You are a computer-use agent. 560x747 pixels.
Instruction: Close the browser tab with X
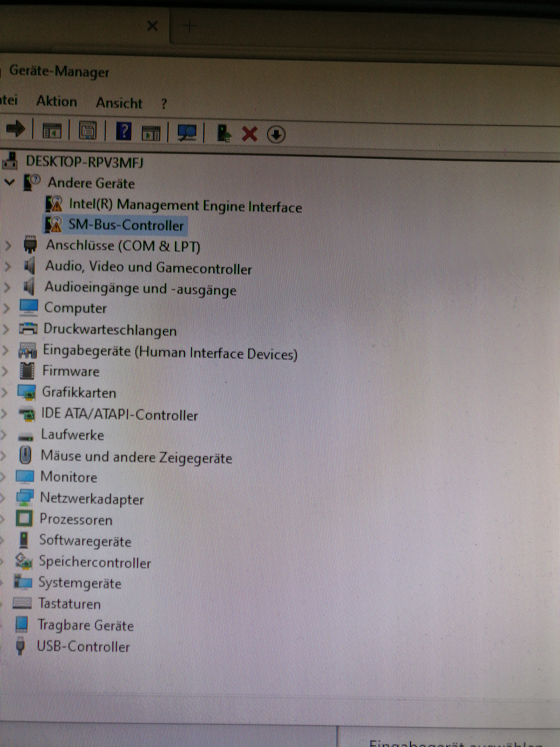152,25
